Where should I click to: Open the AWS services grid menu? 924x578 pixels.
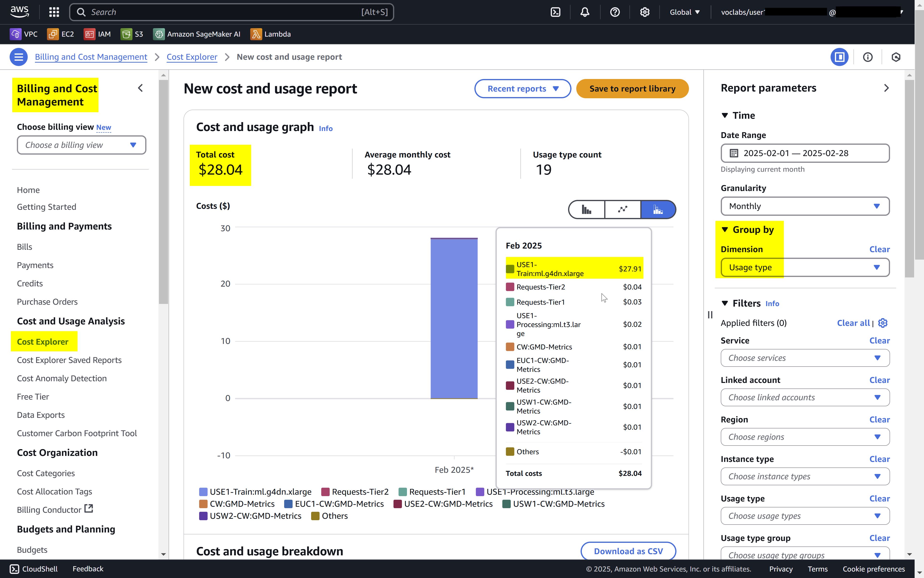54,12
